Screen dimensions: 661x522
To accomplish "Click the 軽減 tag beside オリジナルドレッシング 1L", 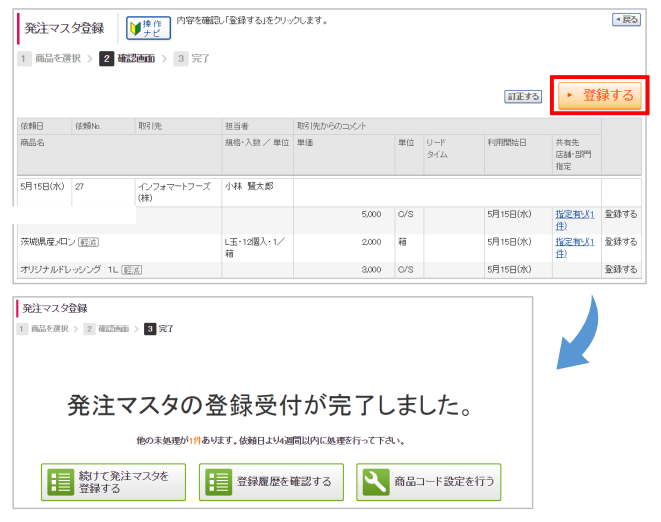I will pos(132,270).
